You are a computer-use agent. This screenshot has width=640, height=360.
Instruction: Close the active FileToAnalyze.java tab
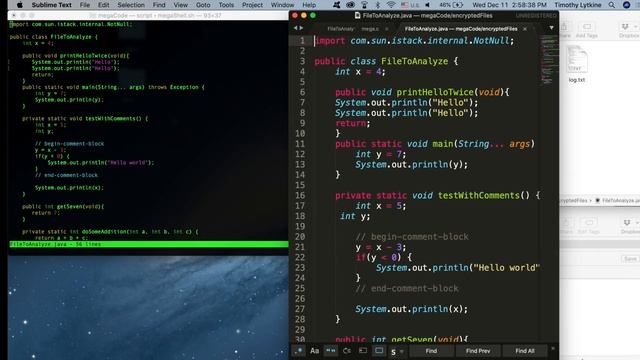point(524,29)
